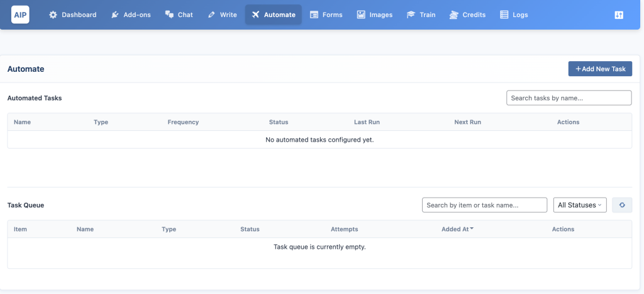The width and height of the screenshot is (644, 294).
Task: Refresh the Task Queue list
Action: pos(622,205)
